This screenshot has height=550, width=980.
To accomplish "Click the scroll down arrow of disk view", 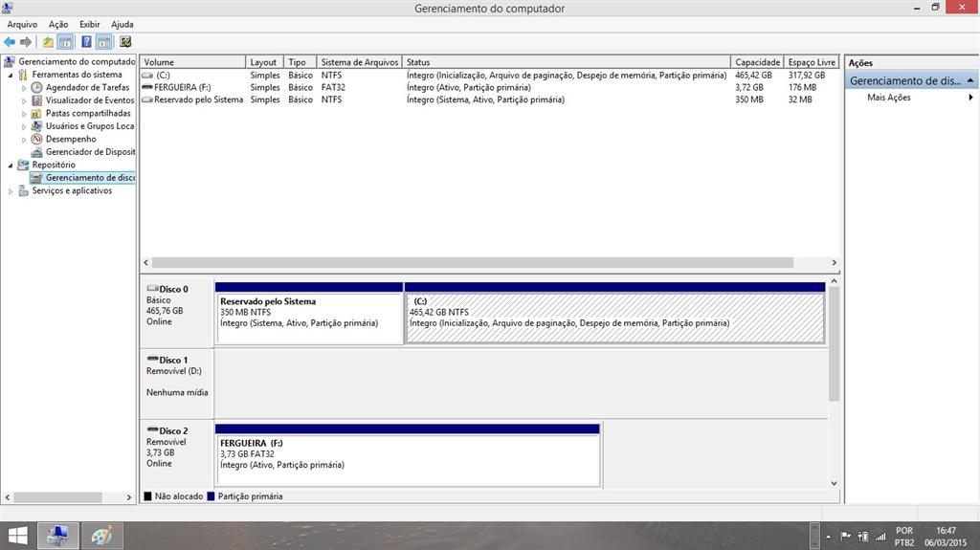I will click(x=834, y=483).
